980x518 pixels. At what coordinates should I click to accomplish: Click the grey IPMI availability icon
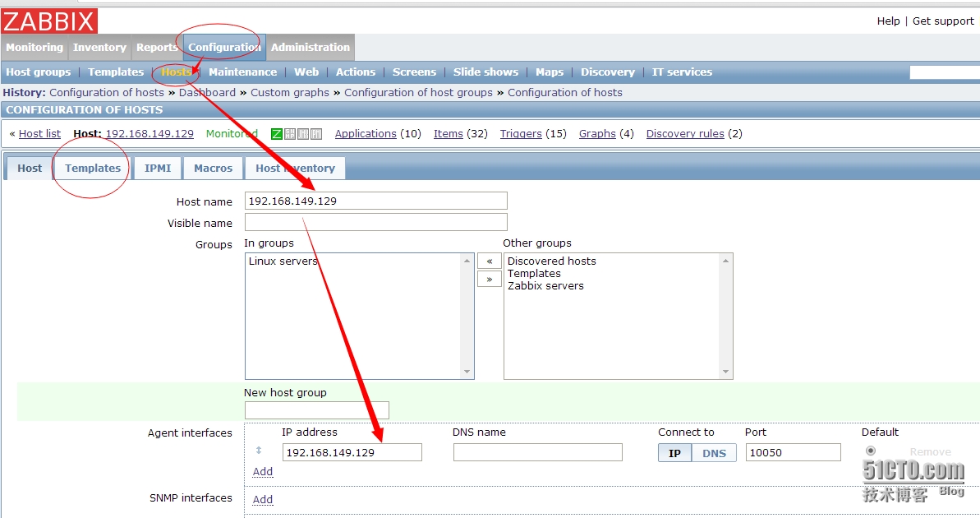316,134
